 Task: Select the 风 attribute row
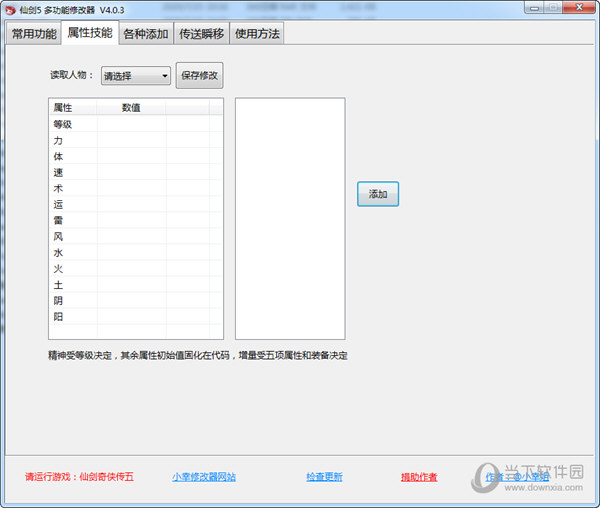136,236
